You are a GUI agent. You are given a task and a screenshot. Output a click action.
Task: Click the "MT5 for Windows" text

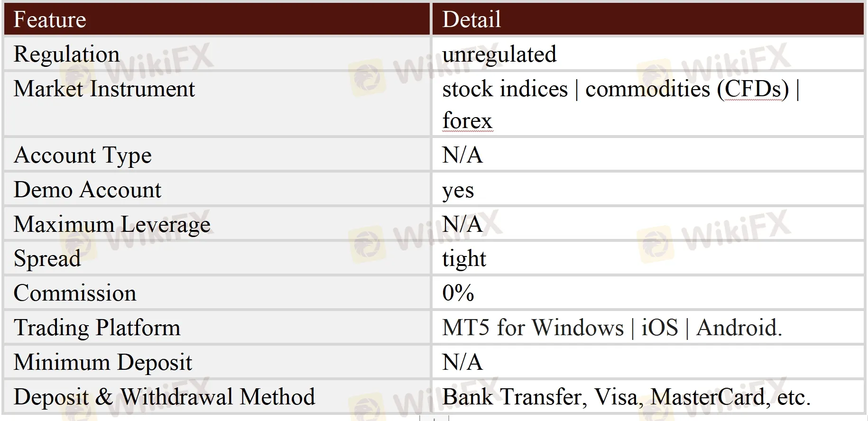point(533,328)
